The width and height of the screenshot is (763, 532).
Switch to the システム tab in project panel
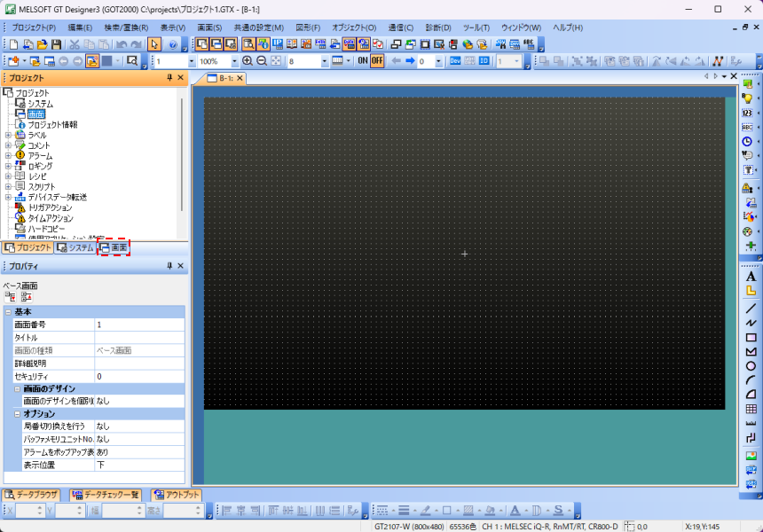[x=75, y=247]
